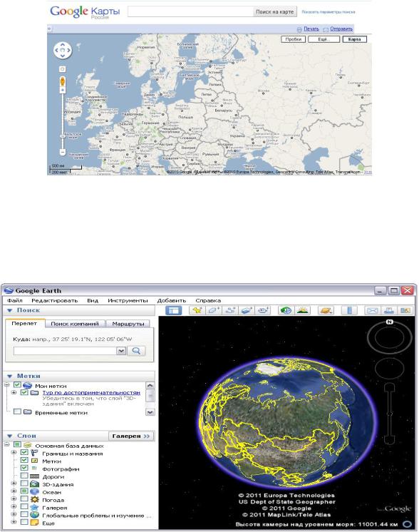Enable the Дороги layer checkbox

24,476
